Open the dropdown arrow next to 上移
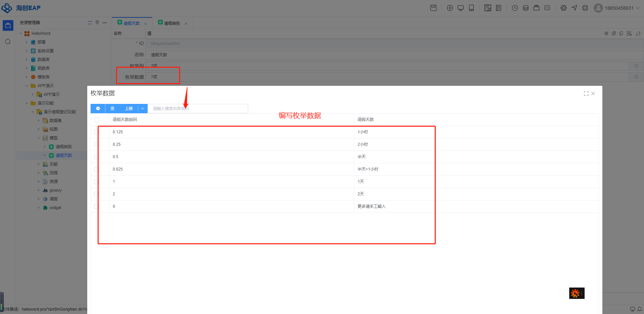Screen dimensions: 644x314 point(143,109)
